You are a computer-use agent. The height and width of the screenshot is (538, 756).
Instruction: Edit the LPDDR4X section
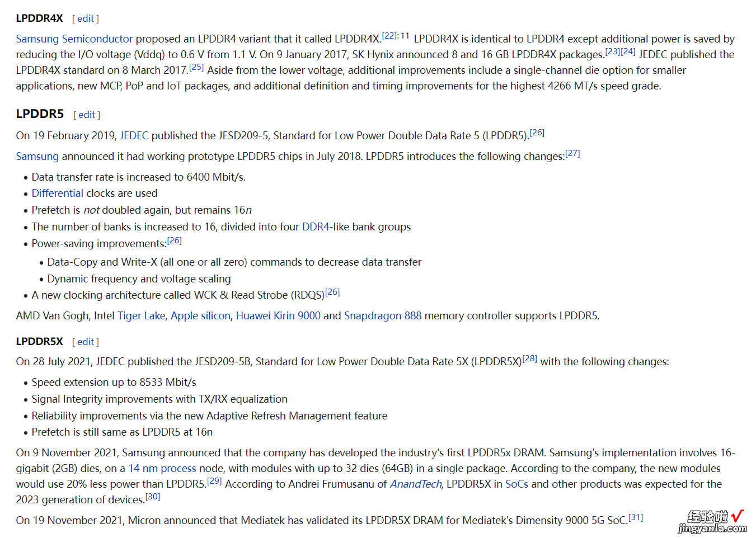pyautogui.click(x=86, y=18)
